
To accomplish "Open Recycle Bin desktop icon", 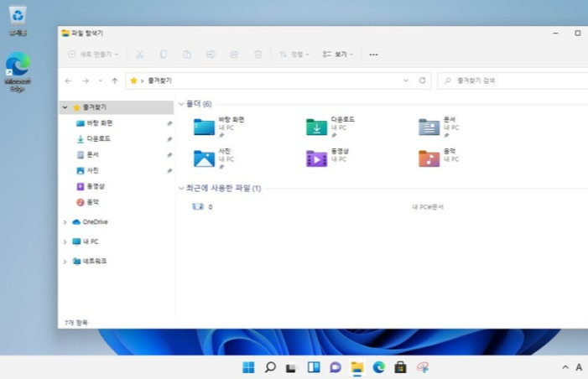I will point(18,21).
